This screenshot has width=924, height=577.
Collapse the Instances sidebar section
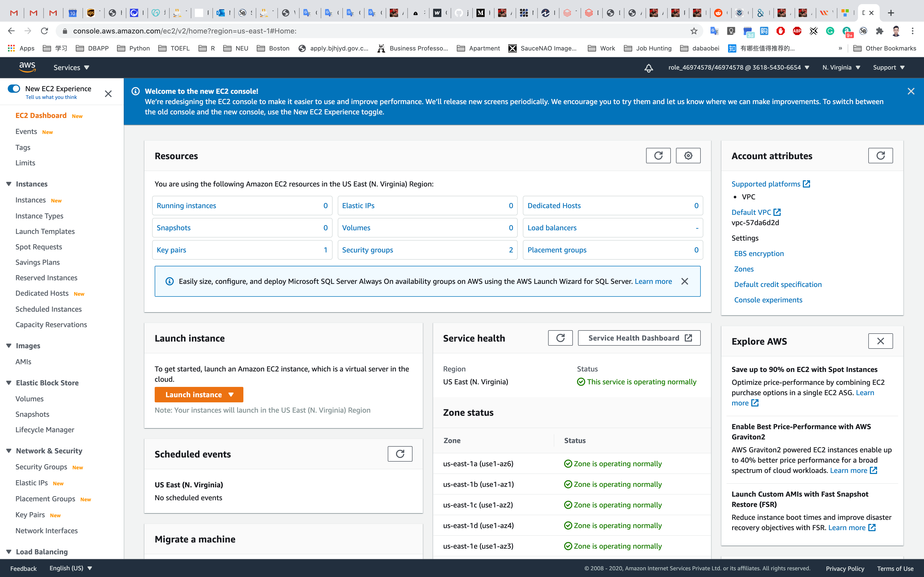click(9, 184)
